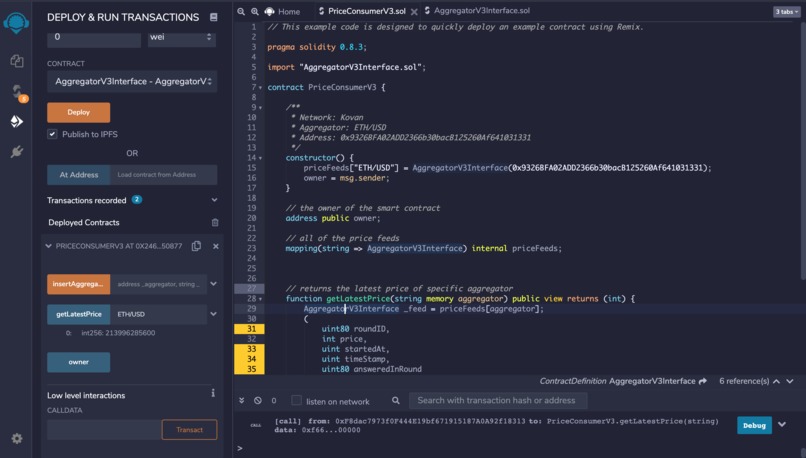Image resolution: width=806 pixels, height=458 pixels.
Task: Click the Transact button
Action: click(189, 430)
